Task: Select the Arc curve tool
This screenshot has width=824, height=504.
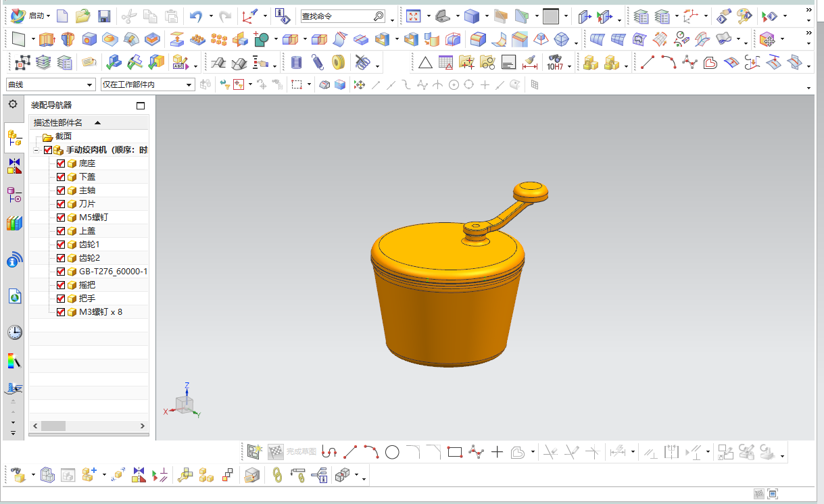Action: tap(669, 63)
